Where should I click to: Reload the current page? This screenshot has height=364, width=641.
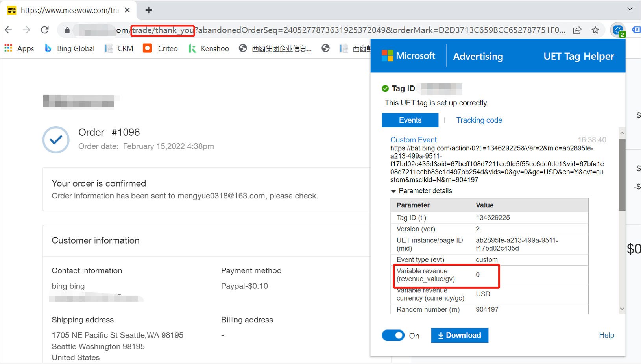tap(45, 30)
